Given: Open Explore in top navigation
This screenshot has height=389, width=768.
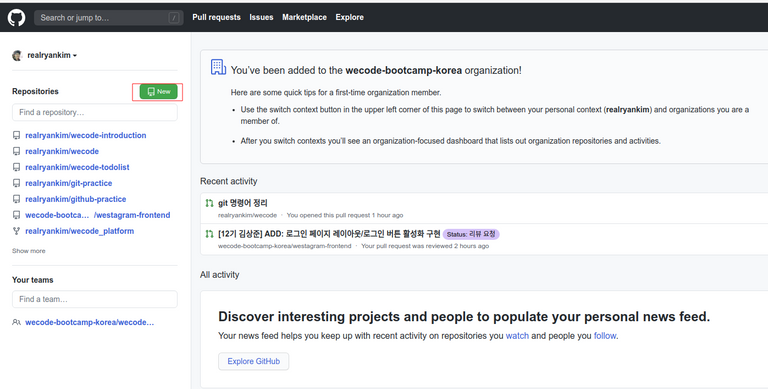Looking at the screenshot, I should coord(349,17).
